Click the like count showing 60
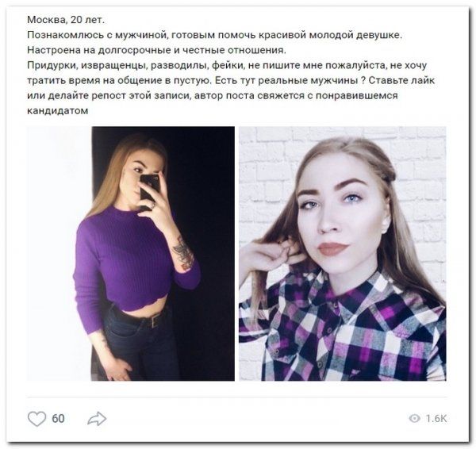Image resolution: width=476 pixels, height=449 pixels. click(x=58, y=419)
